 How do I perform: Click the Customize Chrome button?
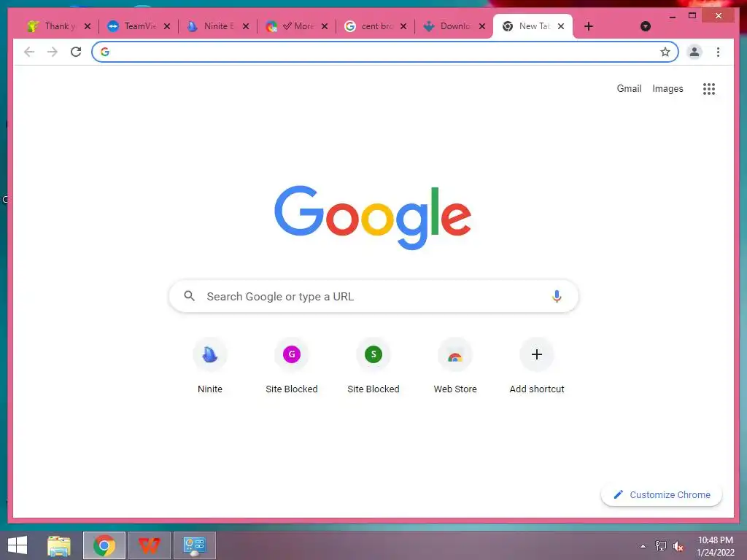[x=661, y=495]
